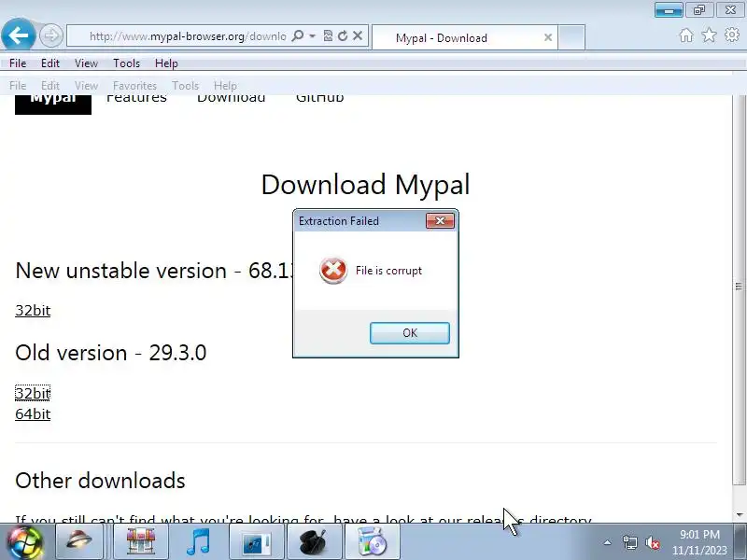Open the Download nav link
The image size is (747, 560).
pyautogui.click(x=231, y=99)
